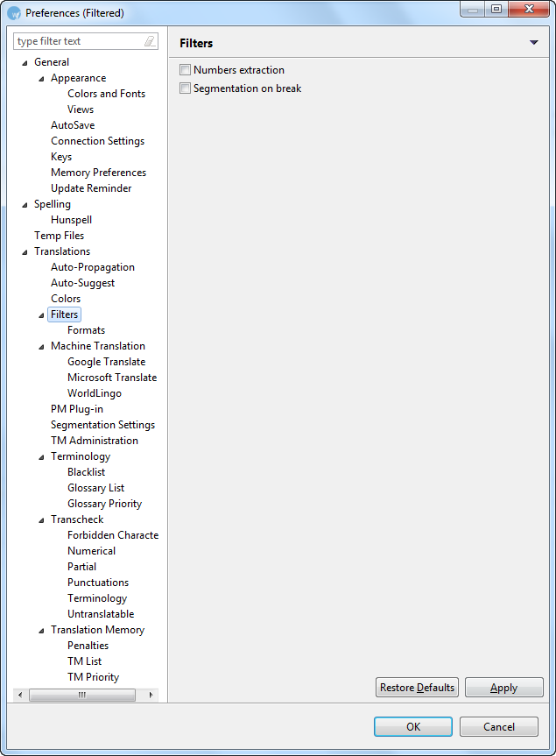Open Segmentation Settings page
Screen dimensions: 556x756
coord(102,425)
